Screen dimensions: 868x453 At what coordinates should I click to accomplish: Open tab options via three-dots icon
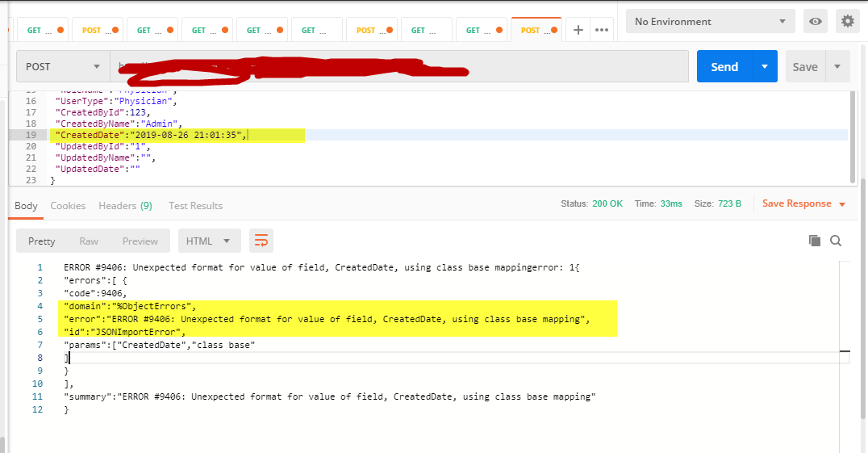[602, 30]
